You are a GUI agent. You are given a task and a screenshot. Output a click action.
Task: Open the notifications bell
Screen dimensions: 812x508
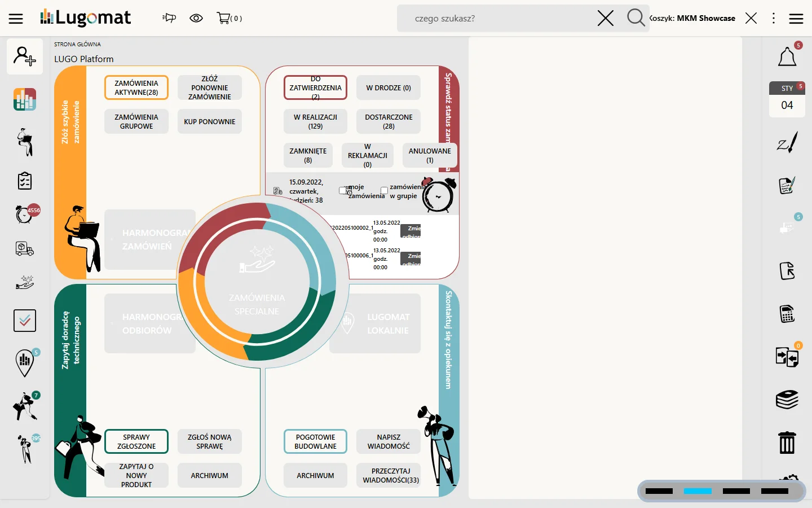click(x=787, y=57)
